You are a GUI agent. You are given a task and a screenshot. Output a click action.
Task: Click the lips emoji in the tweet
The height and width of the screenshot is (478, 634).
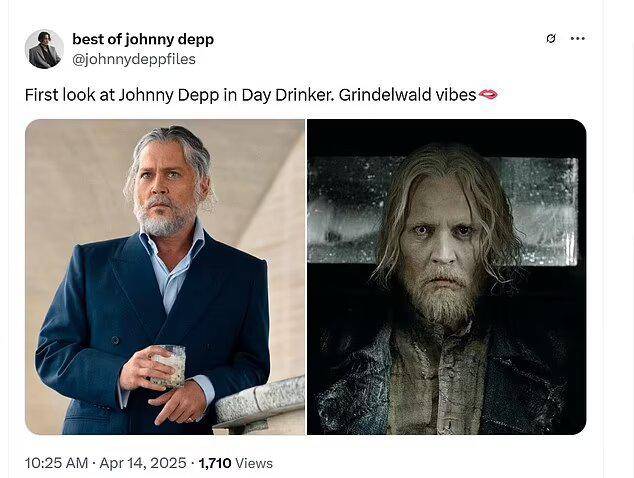[x=488, y=95]
